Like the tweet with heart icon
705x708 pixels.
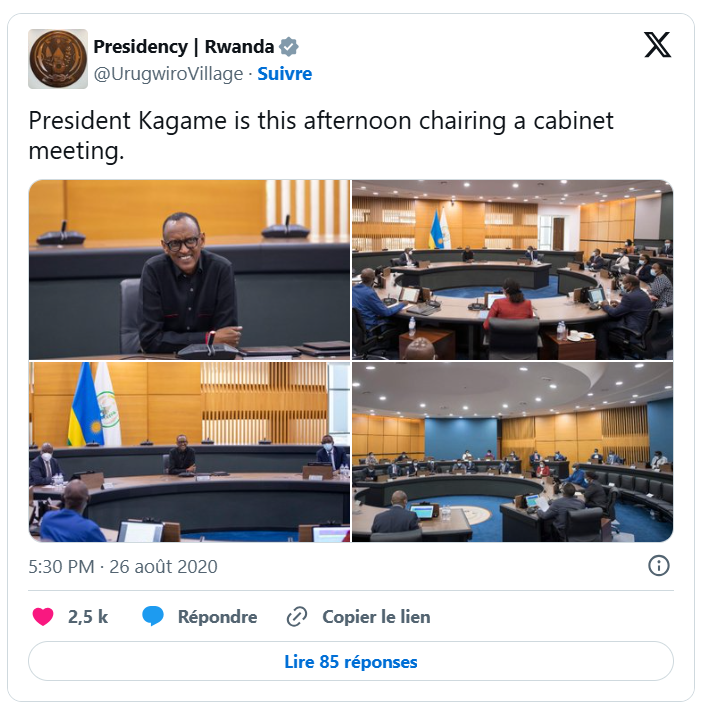click(43, 616)
